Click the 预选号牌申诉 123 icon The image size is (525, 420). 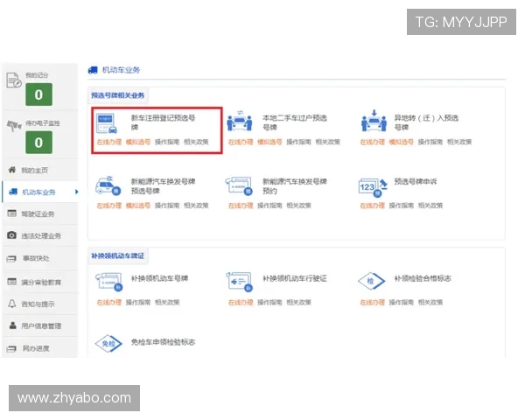(373, 187)
